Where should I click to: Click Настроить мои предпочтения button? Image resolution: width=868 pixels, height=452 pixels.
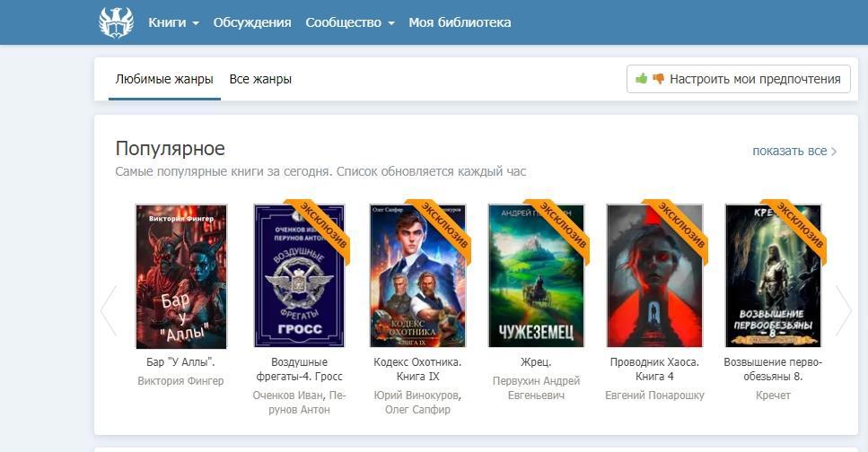coord(739,79)
